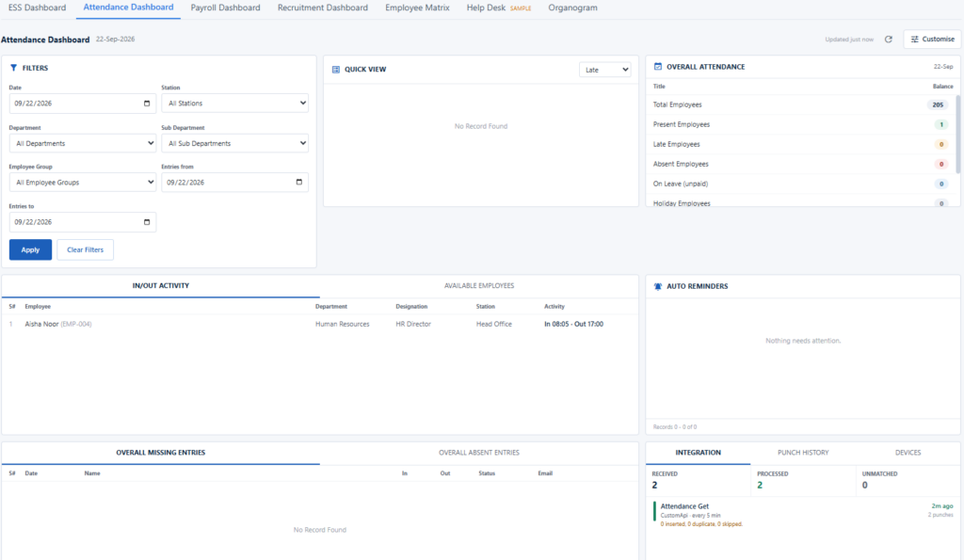Image resolution: width=964 pixels, height=560 pixels.
Task: Click activity In 08:05 - Out 17:00
Action: (573, 324)
